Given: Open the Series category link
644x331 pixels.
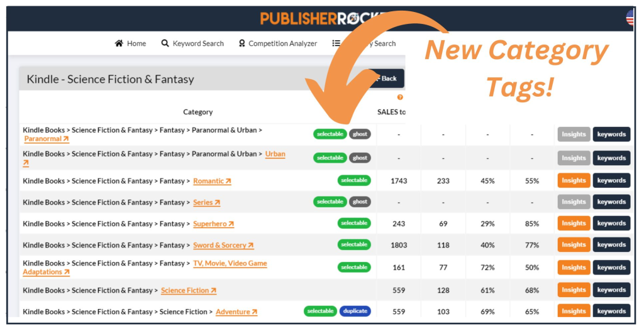Looking at the screenshot, I should (206, 202).
